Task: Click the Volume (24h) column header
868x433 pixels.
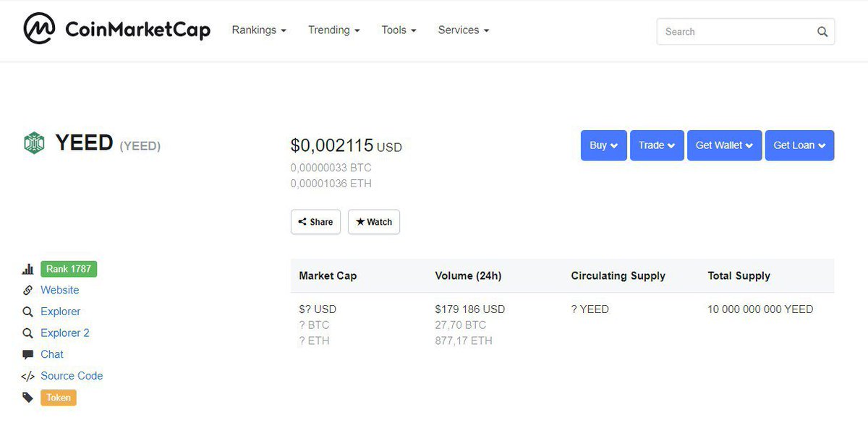Action: coord(468,275)
